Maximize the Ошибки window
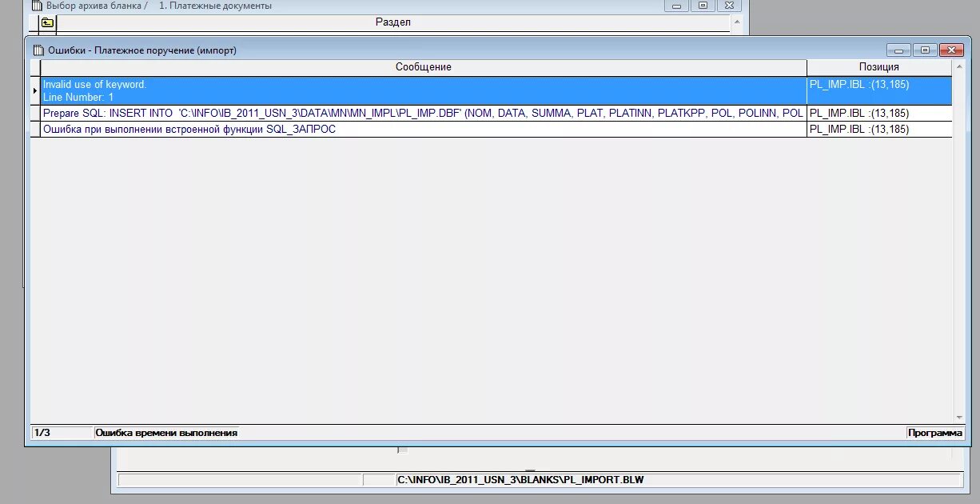This screenshot has height=504, width=980. 925,50
